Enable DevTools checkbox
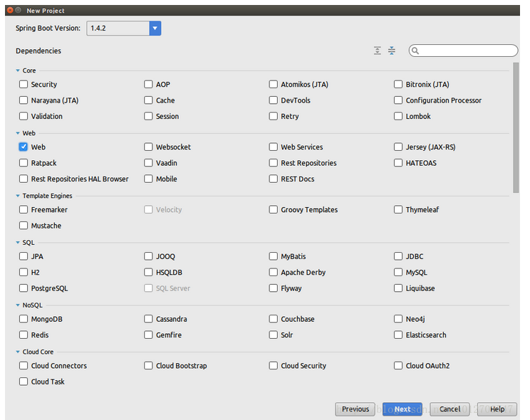Viewport: 530px width, 420px height. (273, 100)
